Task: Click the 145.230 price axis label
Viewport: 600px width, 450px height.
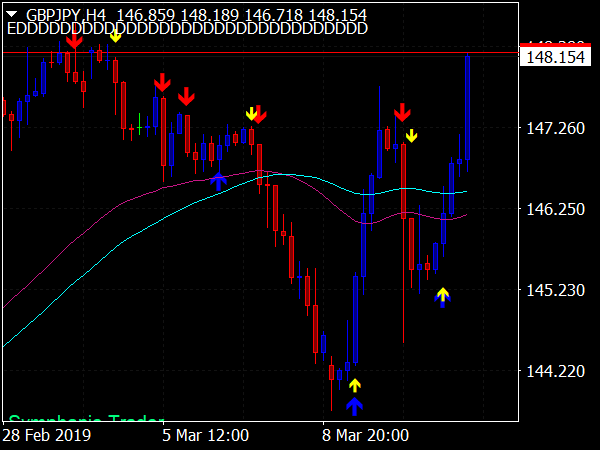Action: point(556,290)
